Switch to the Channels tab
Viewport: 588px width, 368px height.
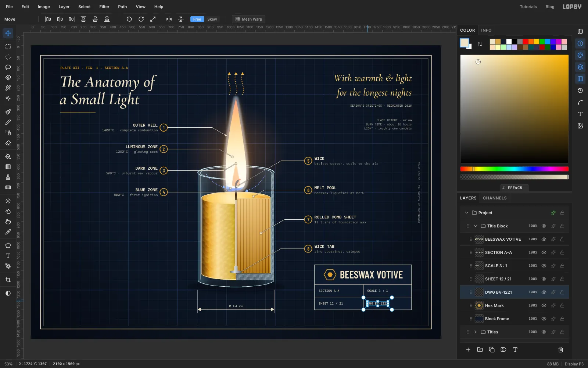[x=495, y=198]
